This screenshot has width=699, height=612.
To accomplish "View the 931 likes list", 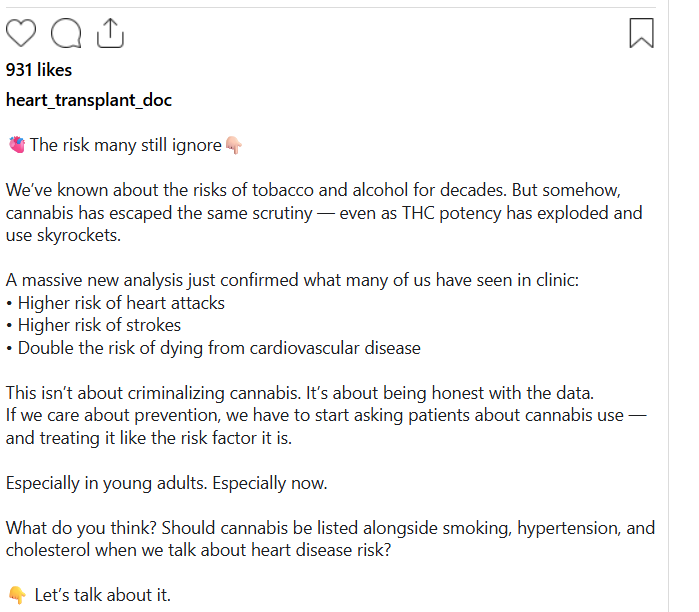I will [39, 70].
